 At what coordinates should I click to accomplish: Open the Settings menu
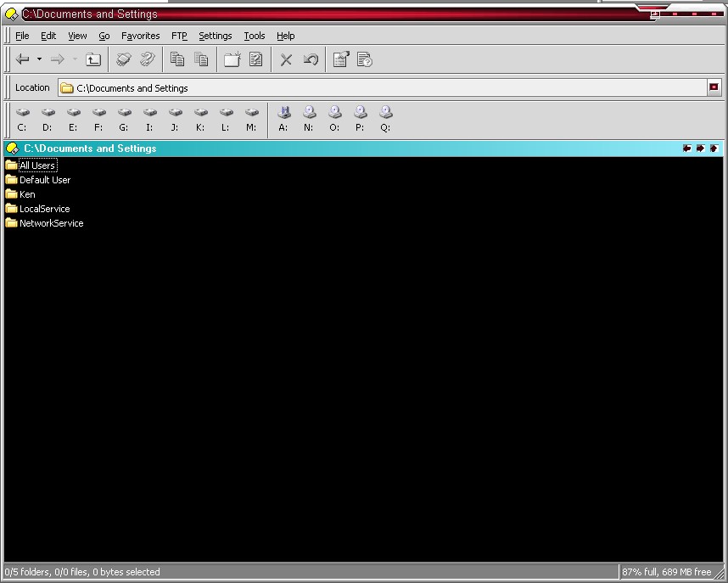tap(215, 36)
